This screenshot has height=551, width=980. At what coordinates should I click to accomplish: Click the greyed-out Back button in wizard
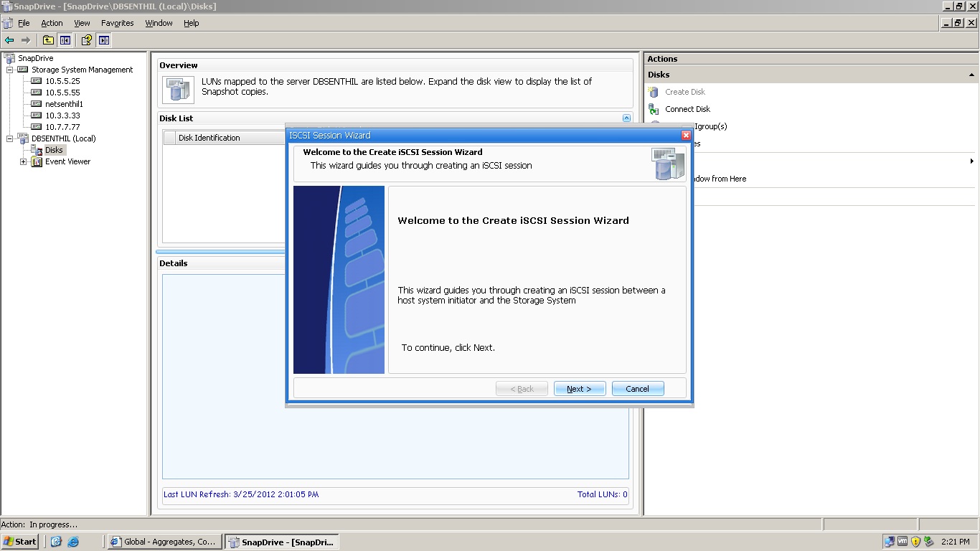tap(522, 389)
